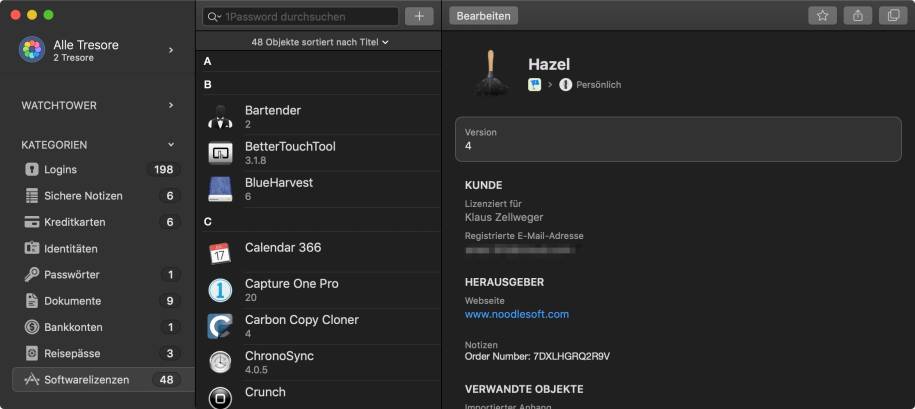Image resolution: width=915 pixels, height=409 pixels.
Task: Click the ChronoSync clock icon
Action: click(220, 362)
